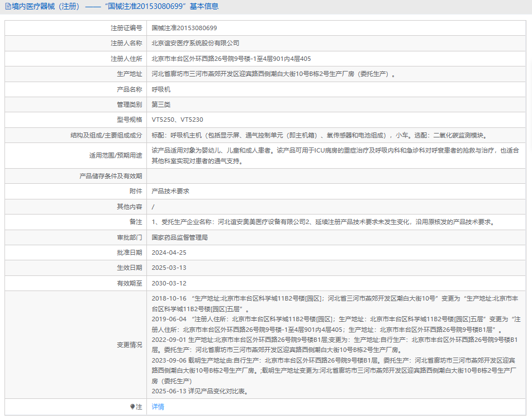
Task: Click the 变更情况 row label
Action: [x=129, y=345]
